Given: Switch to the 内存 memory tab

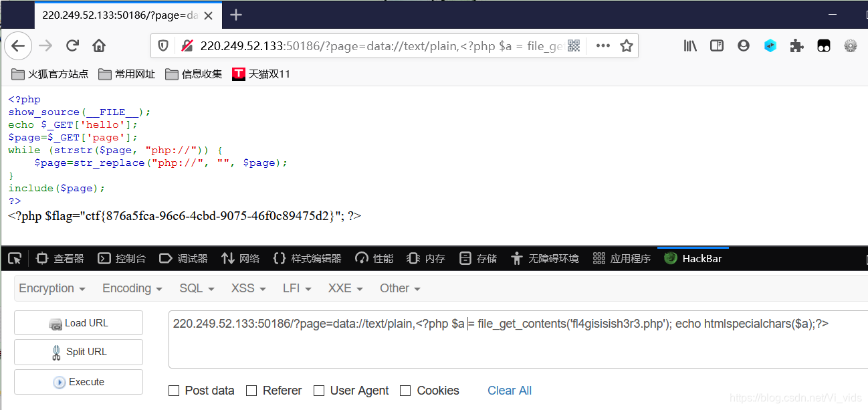Looking at the screenshot, I should [x=426, y=258].
